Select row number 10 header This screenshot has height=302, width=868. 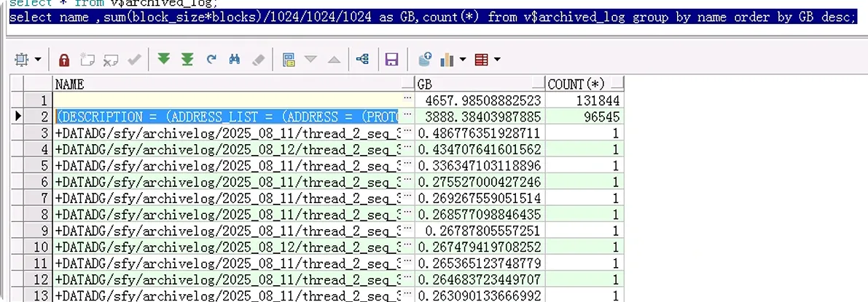tap(38, 247)
